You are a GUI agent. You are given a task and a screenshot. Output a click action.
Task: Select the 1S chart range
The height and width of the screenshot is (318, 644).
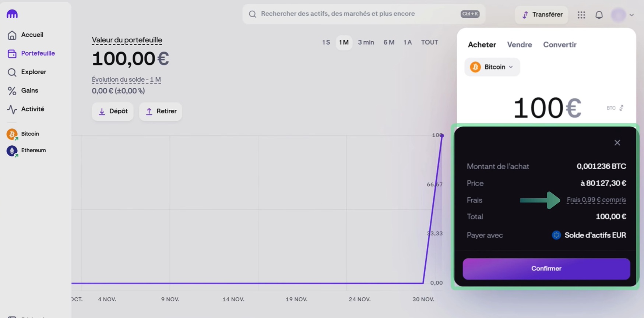[326, 42]
